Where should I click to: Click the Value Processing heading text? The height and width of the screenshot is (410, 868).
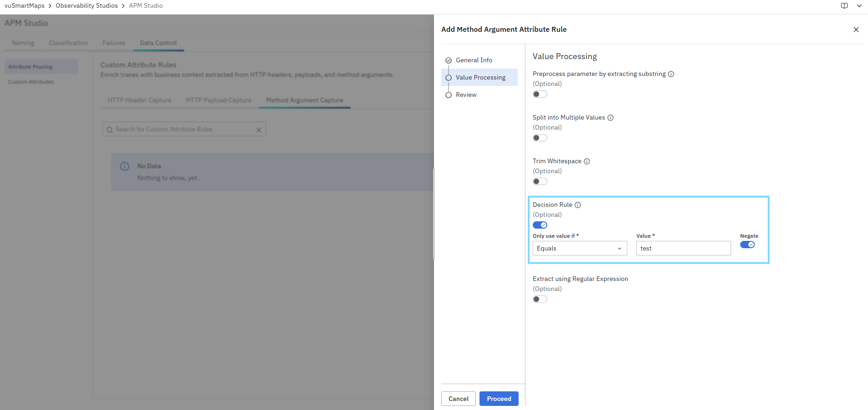coord(565,56)
